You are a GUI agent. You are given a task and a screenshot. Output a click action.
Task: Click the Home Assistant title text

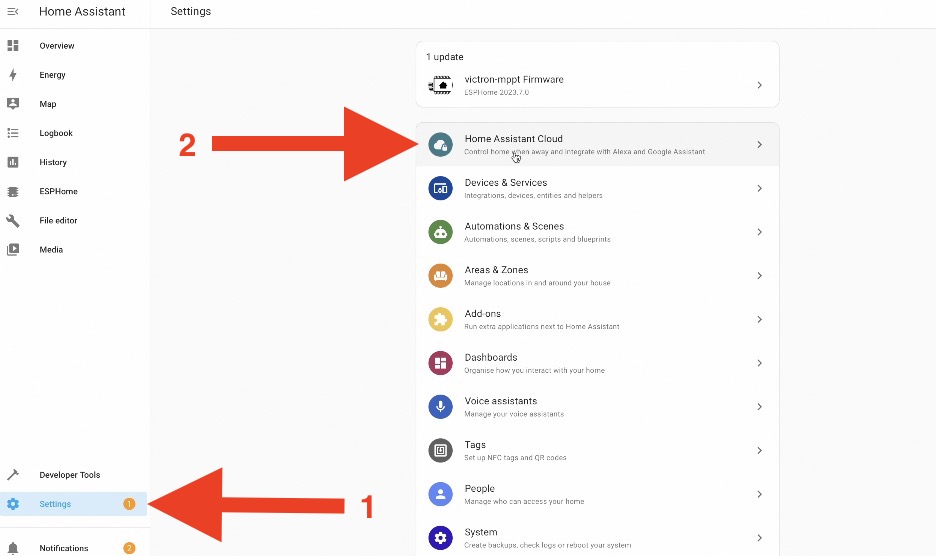point(82,11)
